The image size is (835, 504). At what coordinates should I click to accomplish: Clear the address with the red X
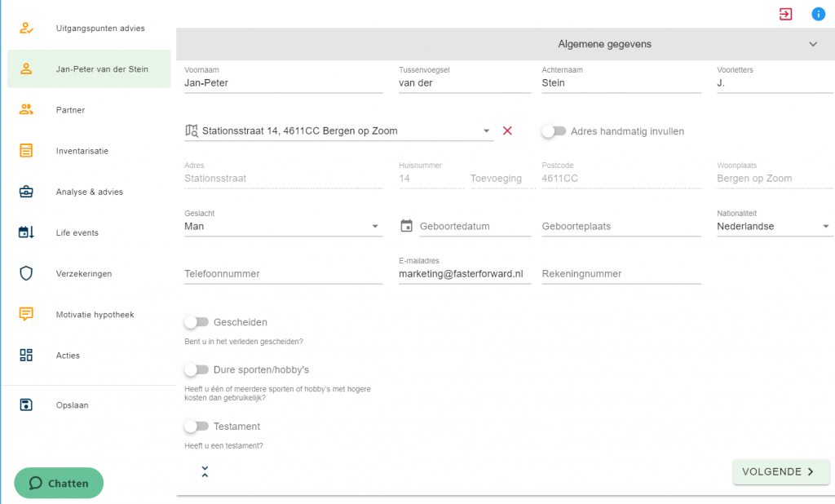click(x=507, y=131)
